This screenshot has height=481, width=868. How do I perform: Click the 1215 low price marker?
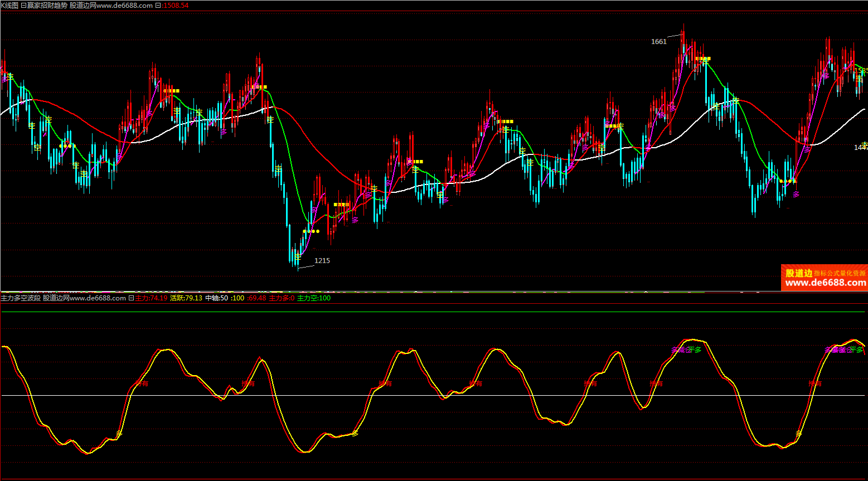[322, 261]
